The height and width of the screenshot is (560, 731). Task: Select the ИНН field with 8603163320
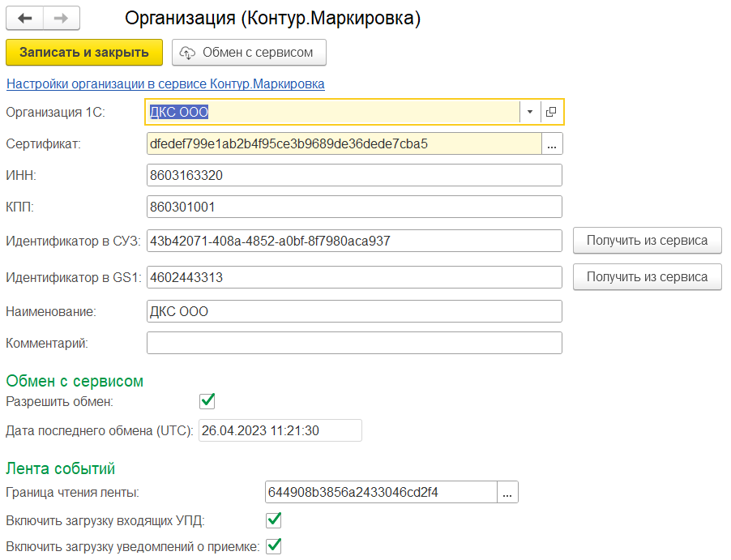click(x=354, y=175)
